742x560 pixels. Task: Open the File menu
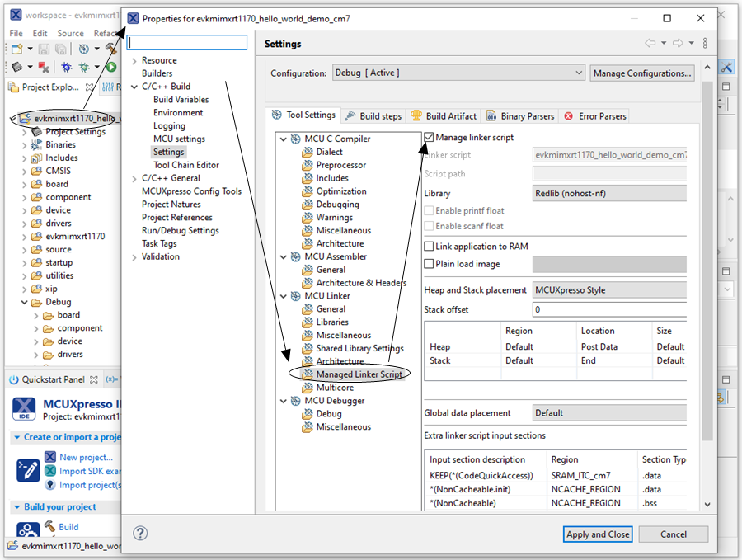16,33
